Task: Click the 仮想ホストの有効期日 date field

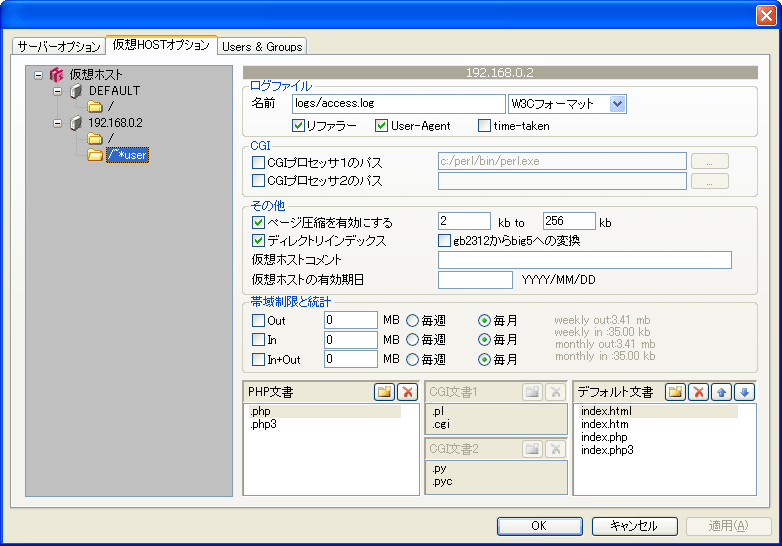Action: point(475,280)
